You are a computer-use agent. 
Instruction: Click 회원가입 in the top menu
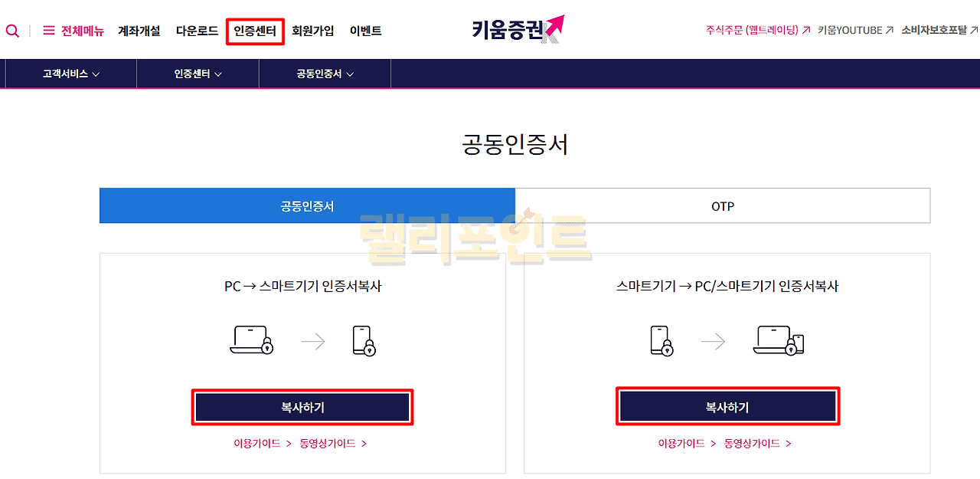(x=312, y=31)
